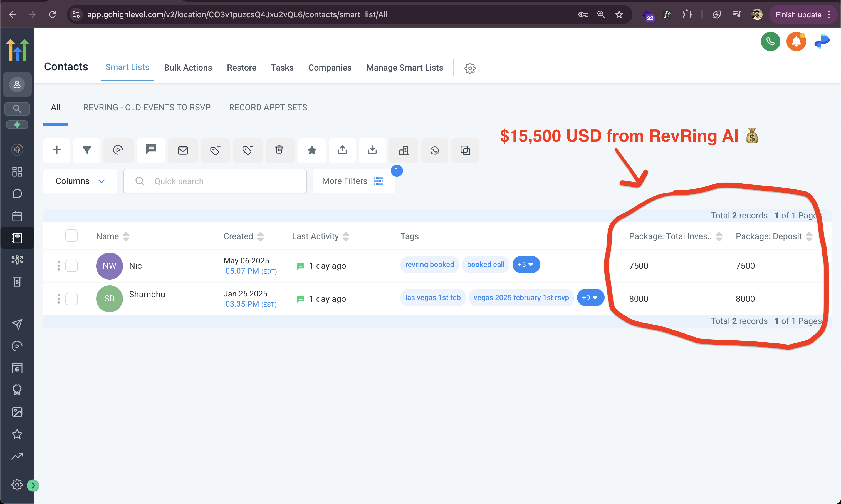This screenshot has height=504, width=841.
Task: Expand the +9 tags on Shambhu's row
Action: tap(590, 298)
